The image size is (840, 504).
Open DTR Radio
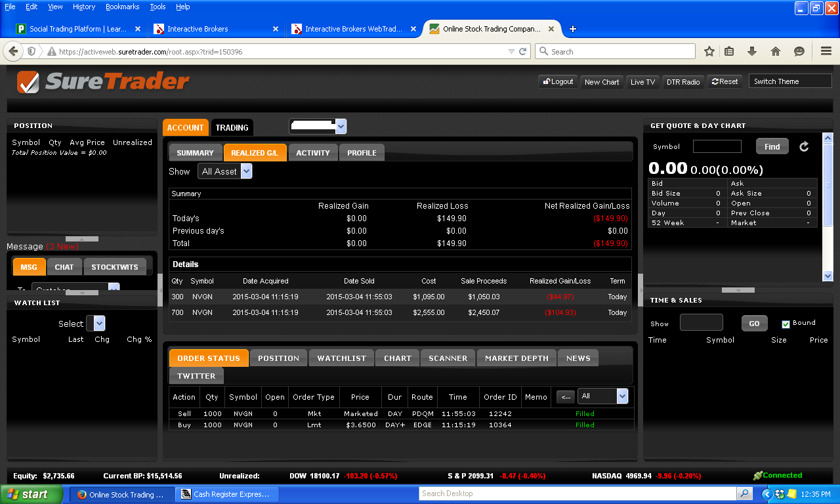[683, 82]
